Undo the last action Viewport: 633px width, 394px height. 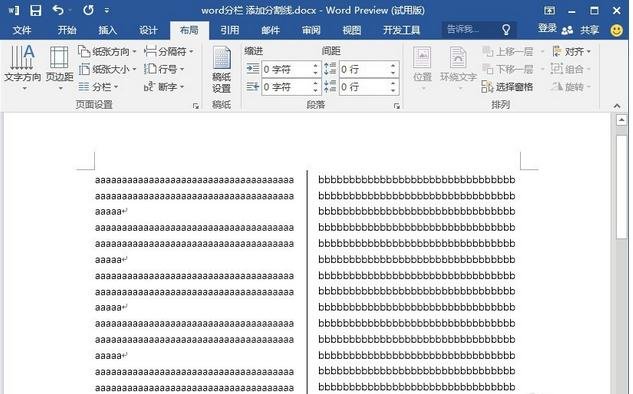coord(58,10)
